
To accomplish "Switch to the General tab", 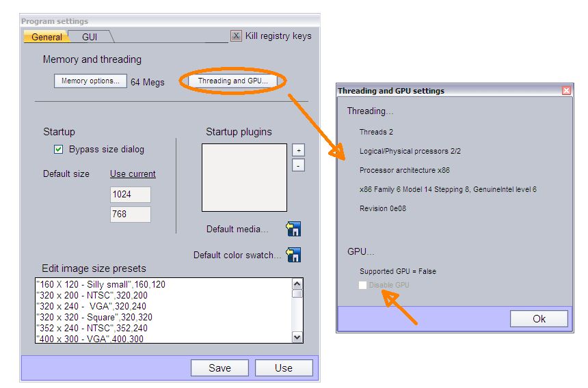I will pyautogui.click(x=46, y=37).
